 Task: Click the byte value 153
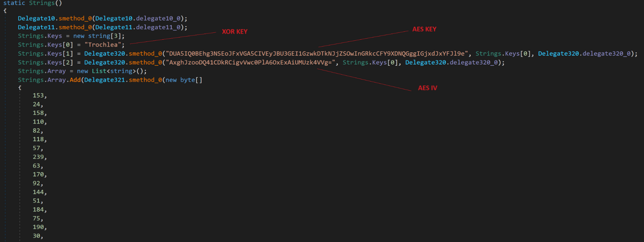coord(39,96)
